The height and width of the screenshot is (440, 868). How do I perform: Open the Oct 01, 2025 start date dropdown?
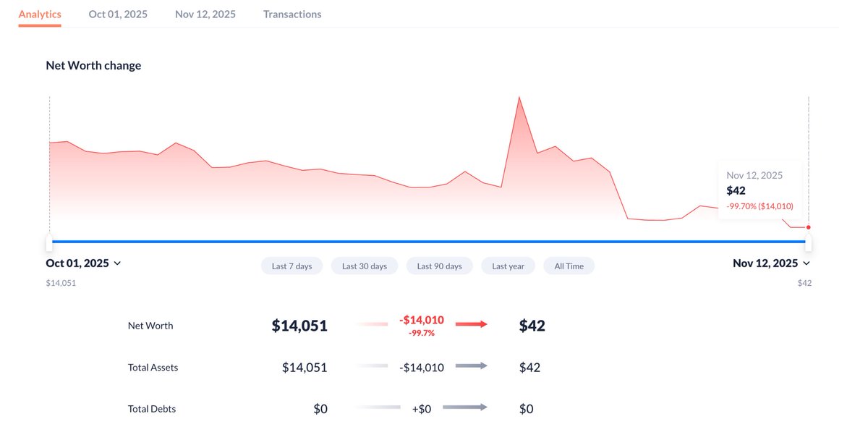83,263
